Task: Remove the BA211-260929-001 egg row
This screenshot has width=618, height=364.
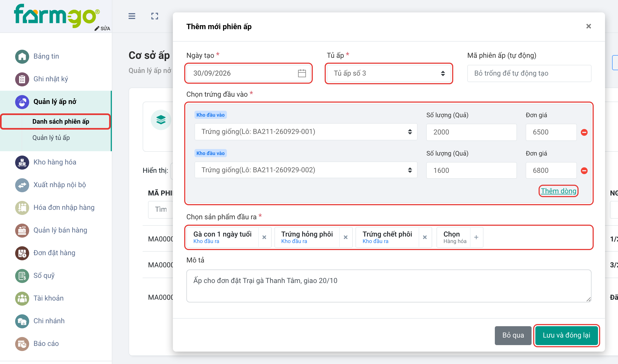Action: [584, 132]
